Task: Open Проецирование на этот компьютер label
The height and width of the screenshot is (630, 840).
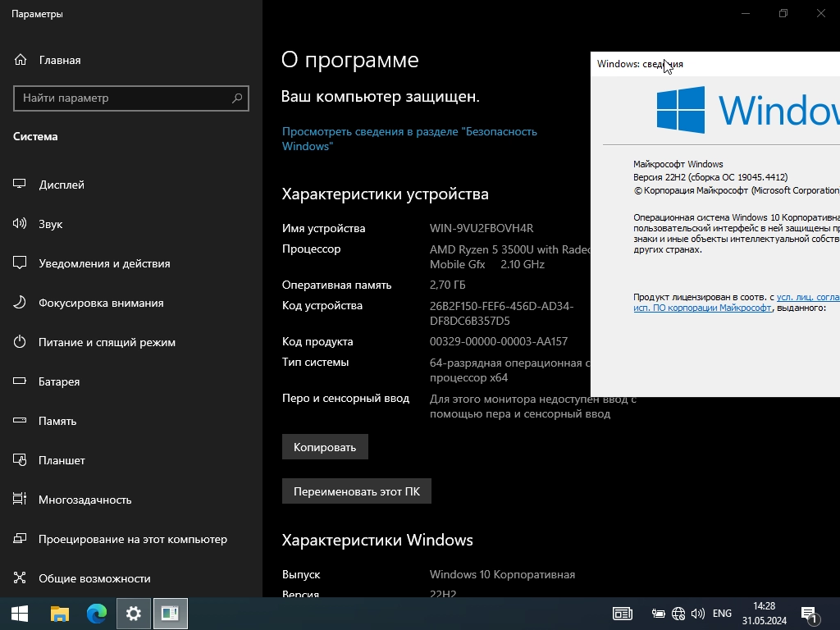Action: [133, 540]
